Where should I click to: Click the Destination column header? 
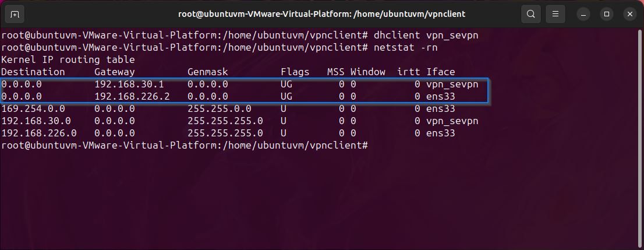click(33, 72)
